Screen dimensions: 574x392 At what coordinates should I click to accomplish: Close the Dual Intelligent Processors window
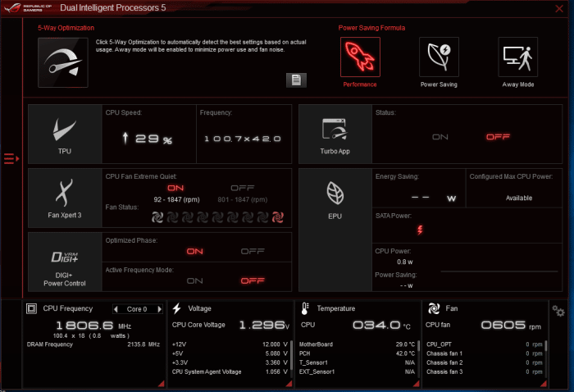pos(559,8)
